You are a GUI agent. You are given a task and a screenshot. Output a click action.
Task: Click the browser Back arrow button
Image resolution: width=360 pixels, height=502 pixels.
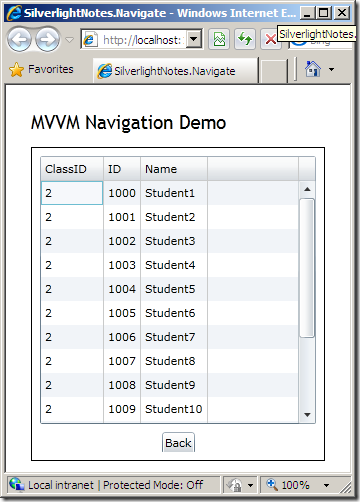pyautogui.click(x=19, y=40)
